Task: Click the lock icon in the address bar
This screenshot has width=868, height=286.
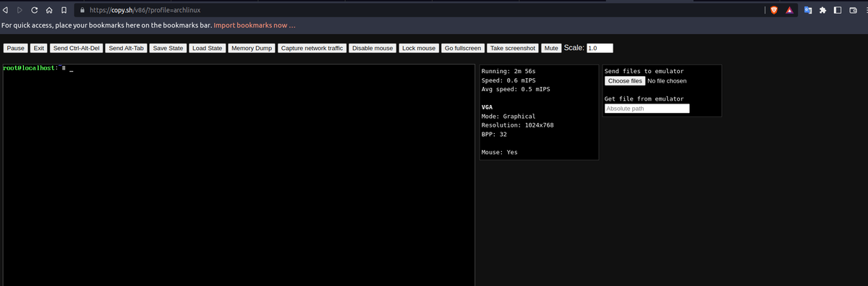Action: 82,10
